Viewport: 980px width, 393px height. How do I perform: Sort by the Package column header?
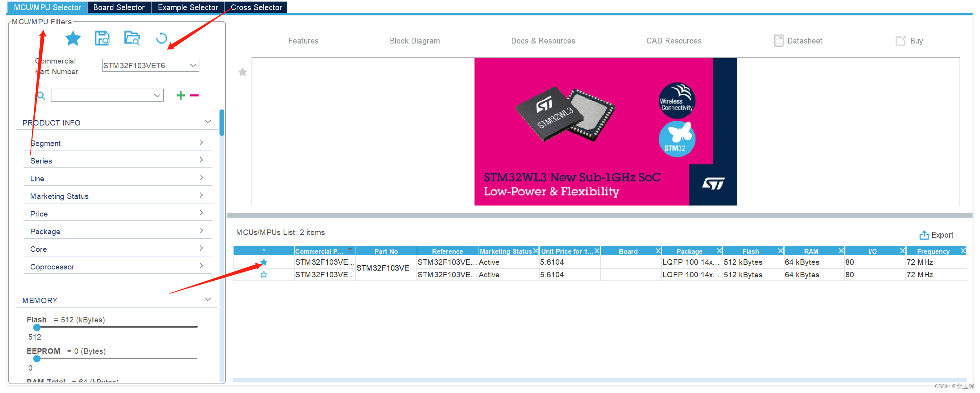click(x=690, y=251)
